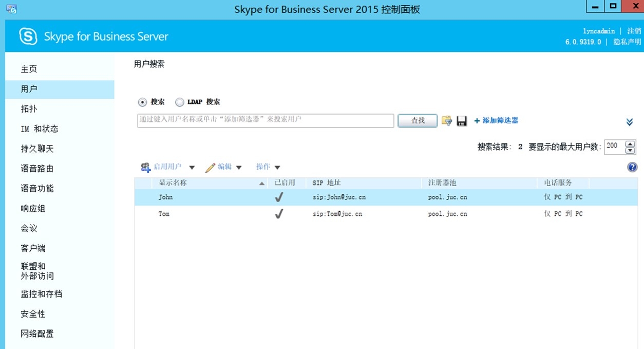
Task: Sort by the 注册器池 column header
Action: click(x=442, y=183)
